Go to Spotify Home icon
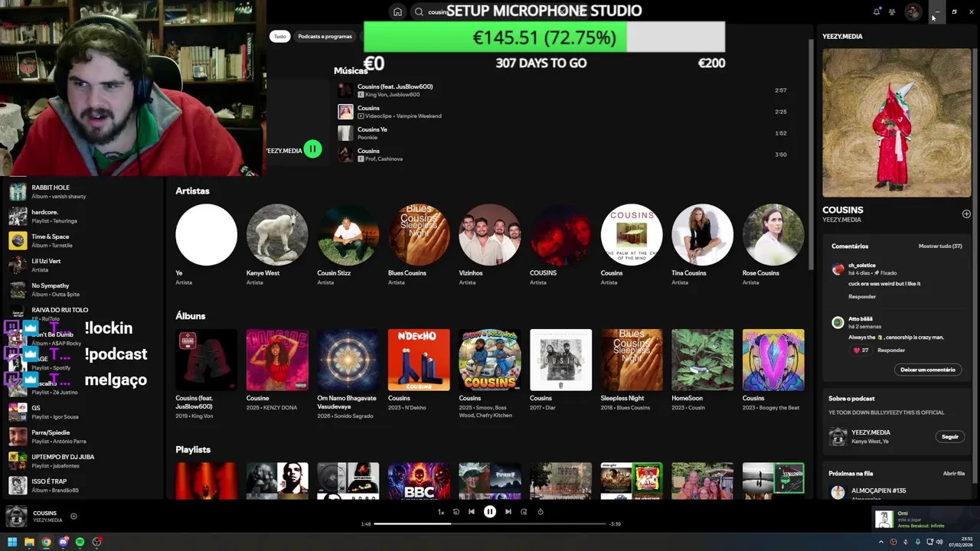 coord(397,11)
